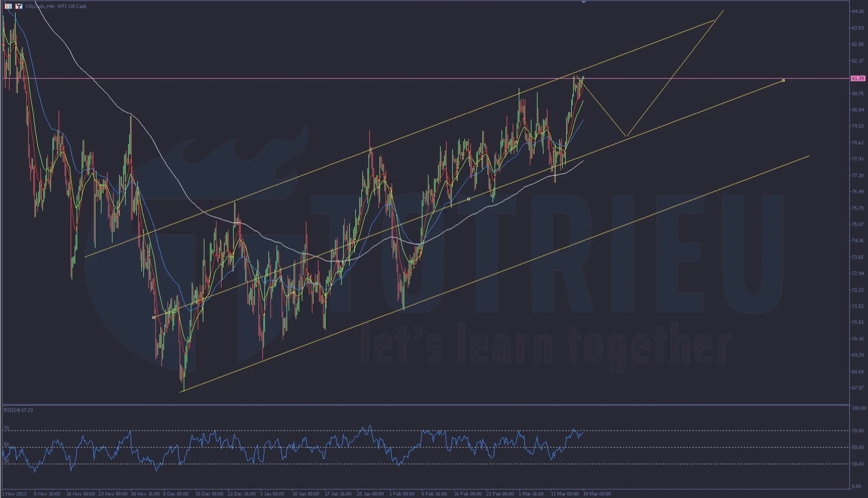Select the RSI(14) 67.23 indicator label
Viewport: 868px width, 498px height.
click(18, 410)
